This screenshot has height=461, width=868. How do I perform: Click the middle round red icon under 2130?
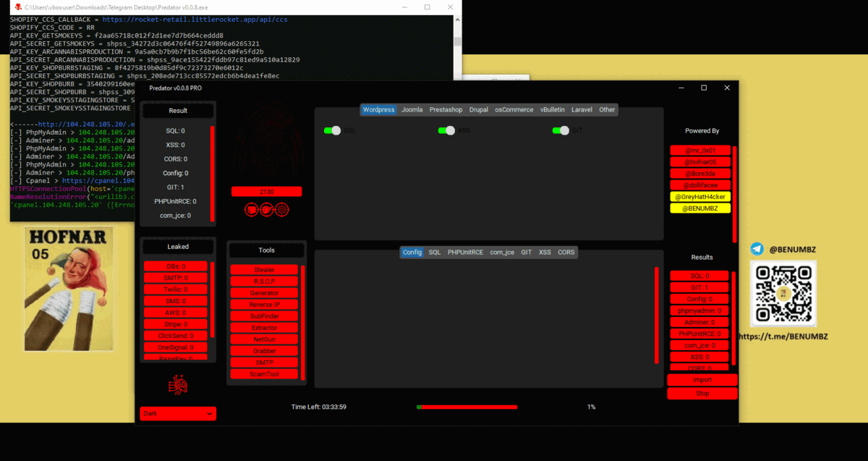tap(267, 210)
